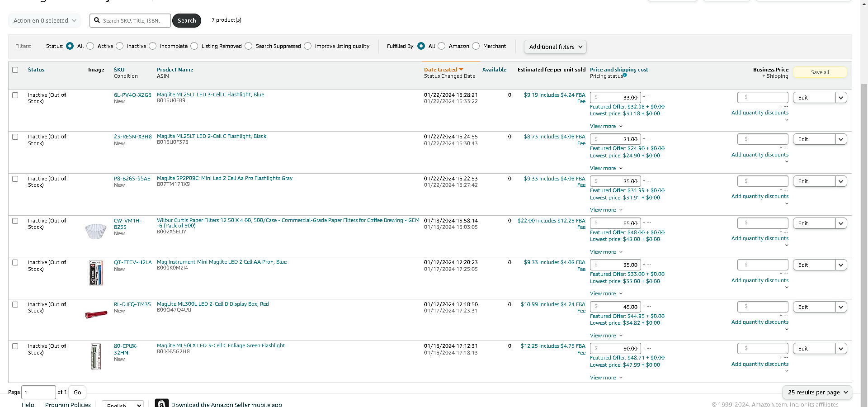Click the page number field
Screen dimensions: 868x407
(x=38, y=392)
